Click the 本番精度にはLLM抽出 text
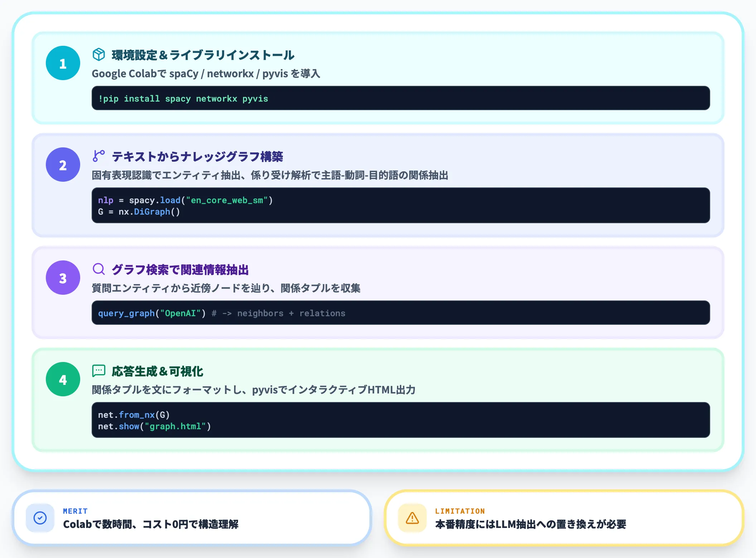756x558 pixels. tap(530, 524)
